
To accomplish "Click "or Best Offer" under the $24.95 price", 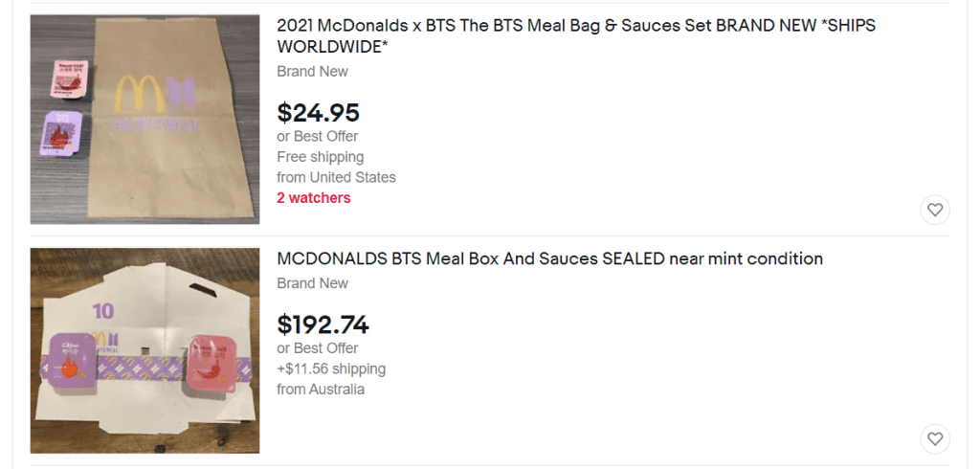I will (317, 136).
